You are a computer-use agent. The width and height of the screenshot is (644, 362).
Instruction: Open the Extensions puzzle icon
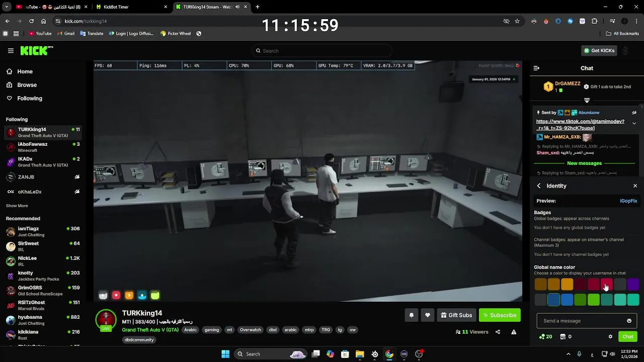[x=594, y=21]
